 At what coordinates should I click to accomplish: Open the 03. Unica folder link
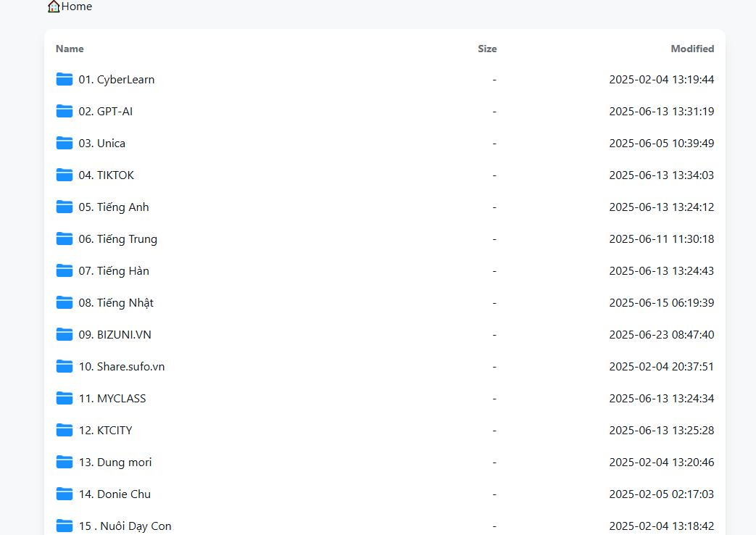point(101,144)
